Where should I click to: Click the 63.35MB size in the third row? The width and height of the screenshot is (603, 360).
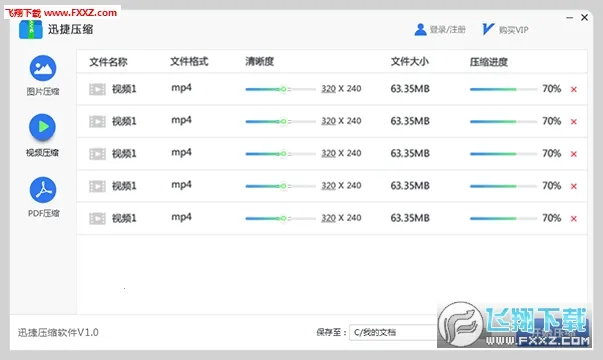point(410,153)
